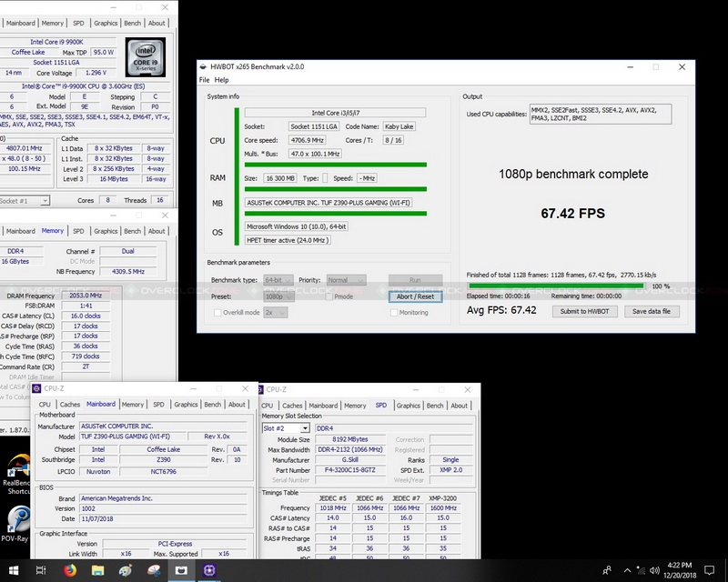Open the network status tray icon
Viewport: 728px width, 582px height.
(x=641, y=570)
